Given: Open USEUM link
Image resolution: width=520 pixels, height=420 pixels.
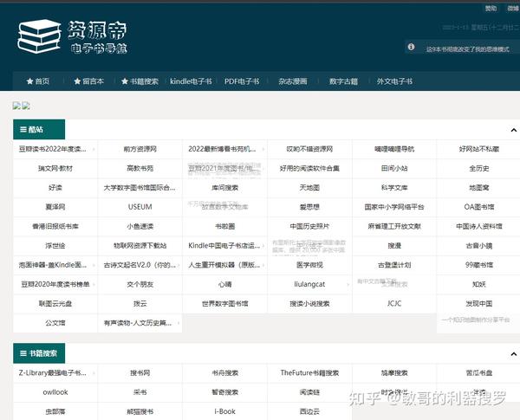Looking at the screenshot, I should click(x=140, y=207).
